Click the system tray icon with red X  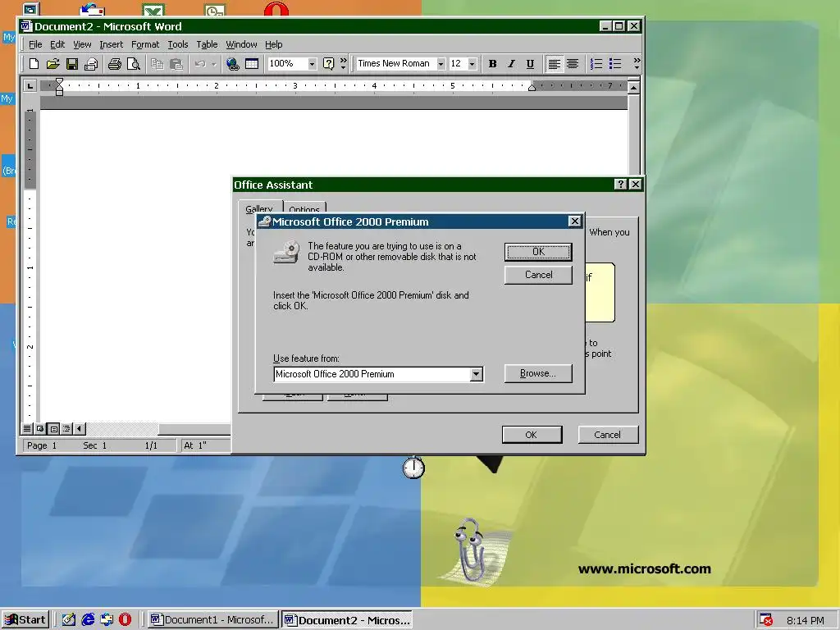pos(766,620)
